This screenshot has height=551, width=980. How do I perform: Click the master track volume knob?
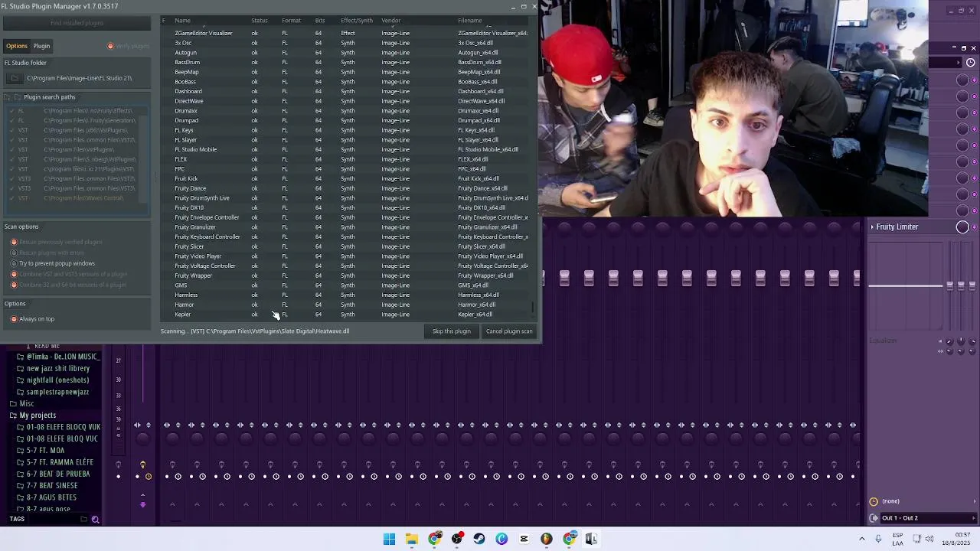coord(142,439)
